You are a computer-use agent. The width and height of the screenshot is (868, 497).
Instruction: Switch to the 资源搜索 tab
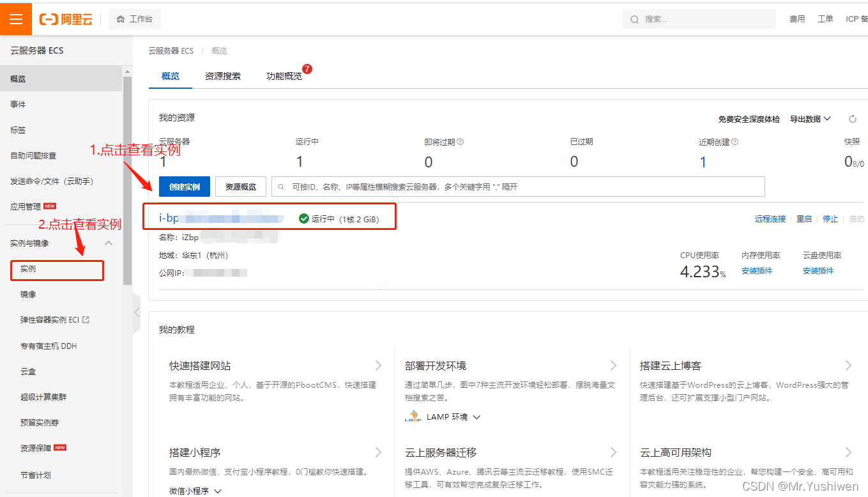point(222,76)
